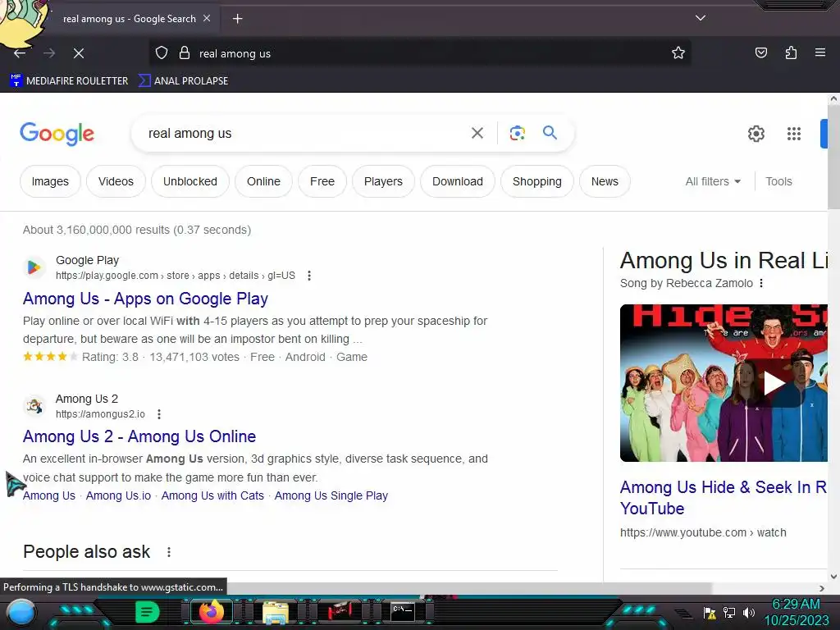Image resolution: width=840 pixels, height=630 pixels.
Task: Open the ANAL PROLAPSE bookmark
Action: click(183, 81)
